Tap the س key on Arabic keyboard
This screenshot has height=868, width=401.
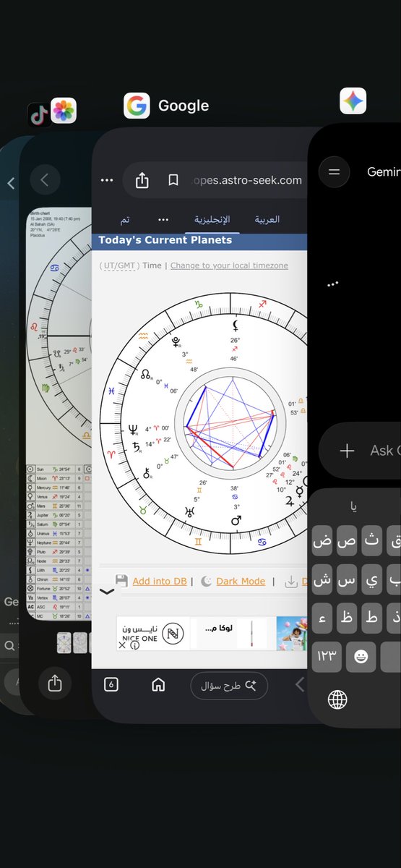coord(347,579)
